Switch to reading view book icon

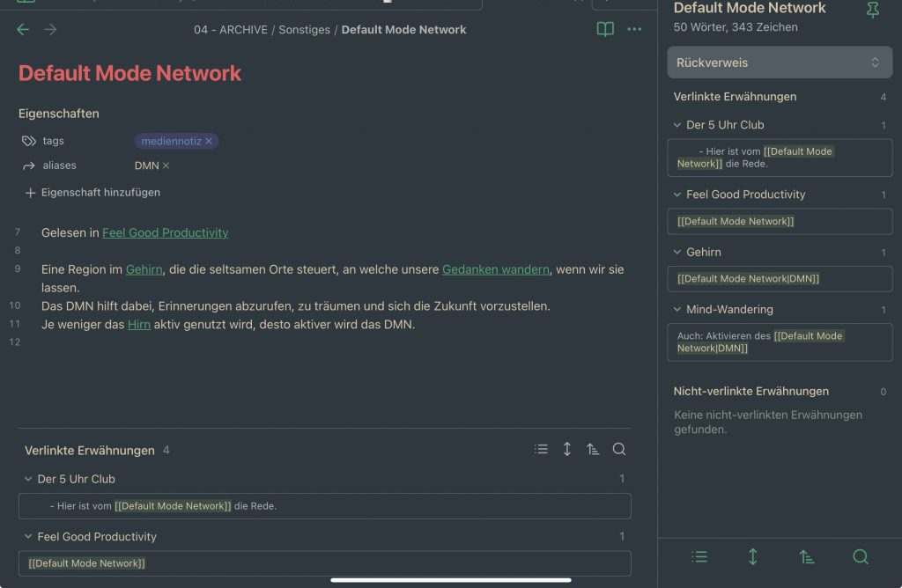[x=605, y=30]
